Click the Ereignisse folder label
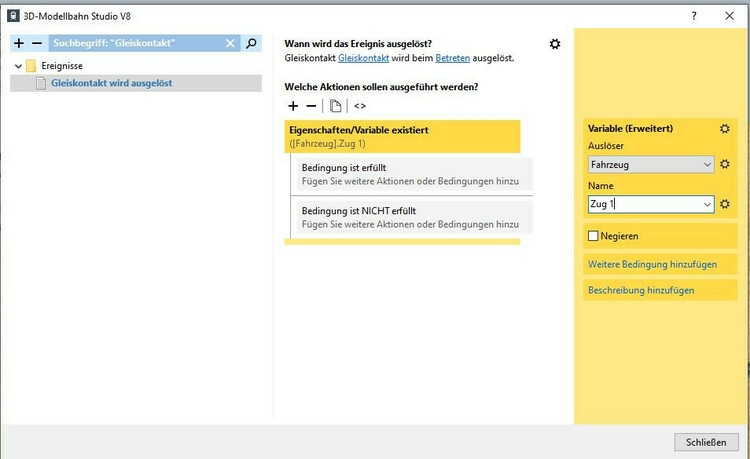 62,66
